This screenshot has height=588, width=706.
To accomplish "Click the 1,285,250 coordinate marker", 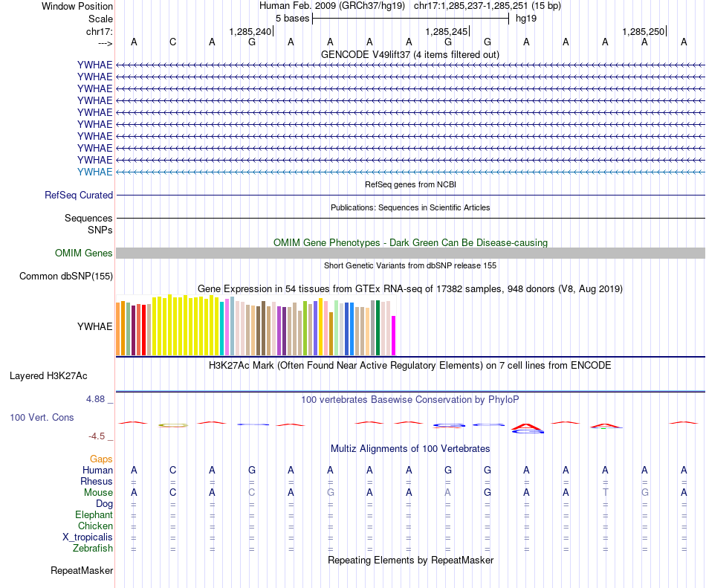I will [644, 31].
